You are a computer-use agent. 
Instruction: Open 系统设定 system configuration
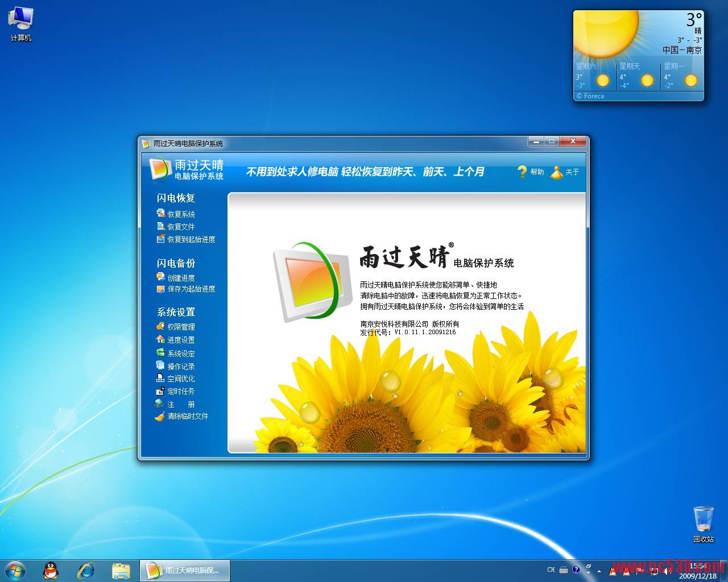click(x=176, y=353)
